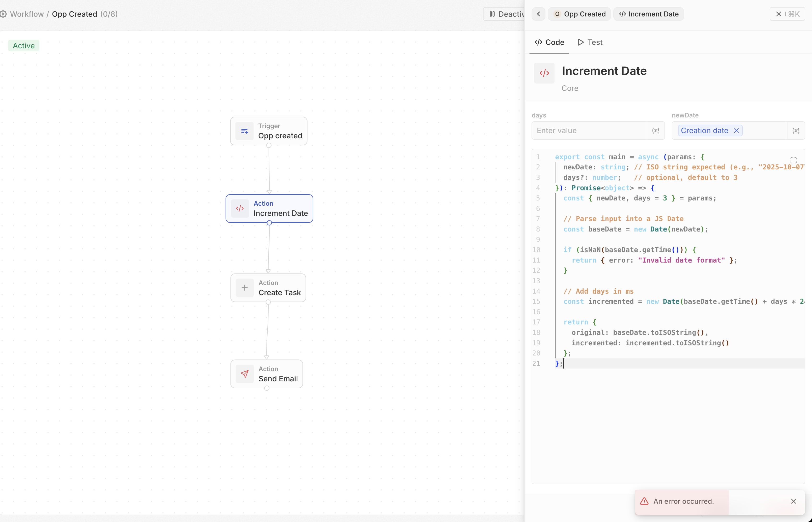Dismiss the error occurred notification
The width and height of the screenshot is (812, 522).
click(793, 501)
